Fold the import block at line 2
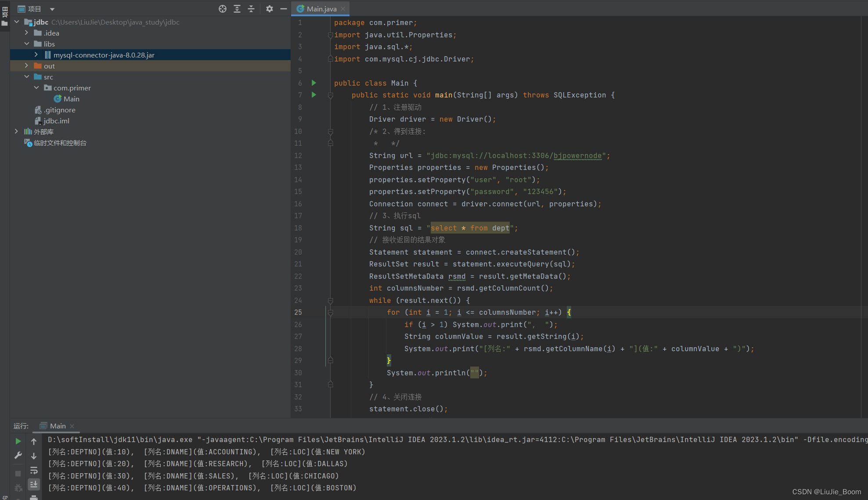The height and width of the screenshot is (500, 868). coord(330,35)
